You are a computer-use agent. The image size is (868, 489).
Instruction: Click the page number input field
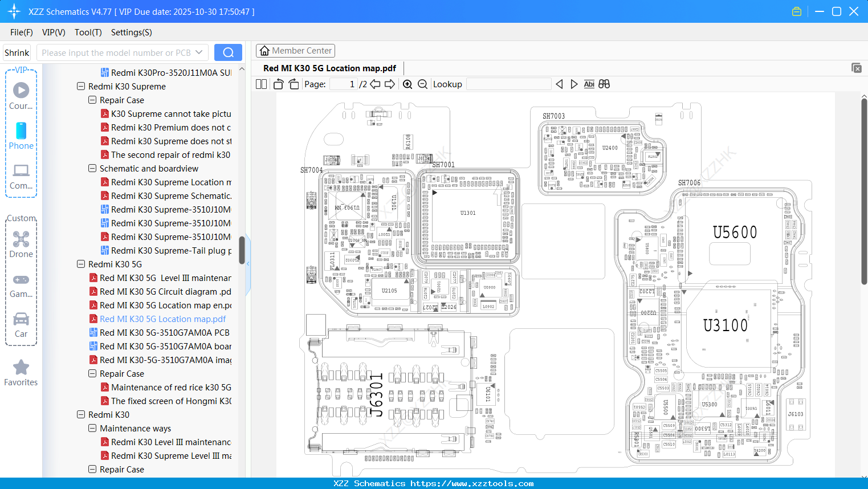[x=343, y=84]
